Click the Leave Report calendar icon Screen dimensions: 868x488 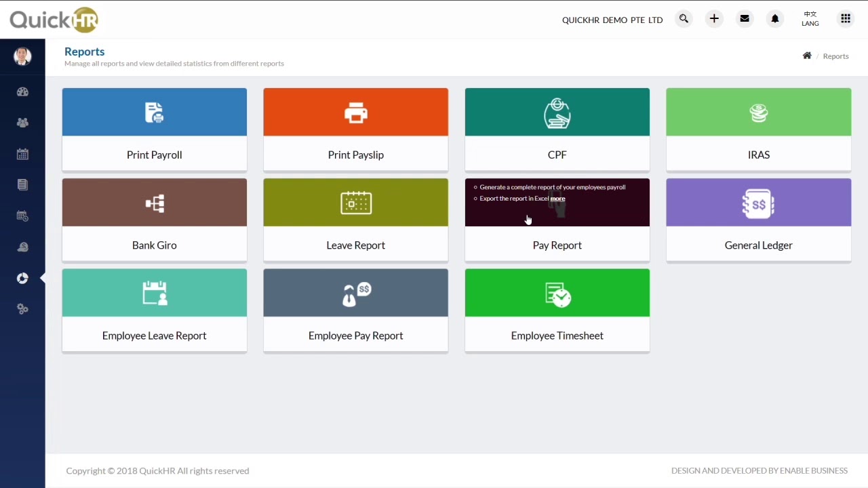pyautogui.click(x=356, y=203)
